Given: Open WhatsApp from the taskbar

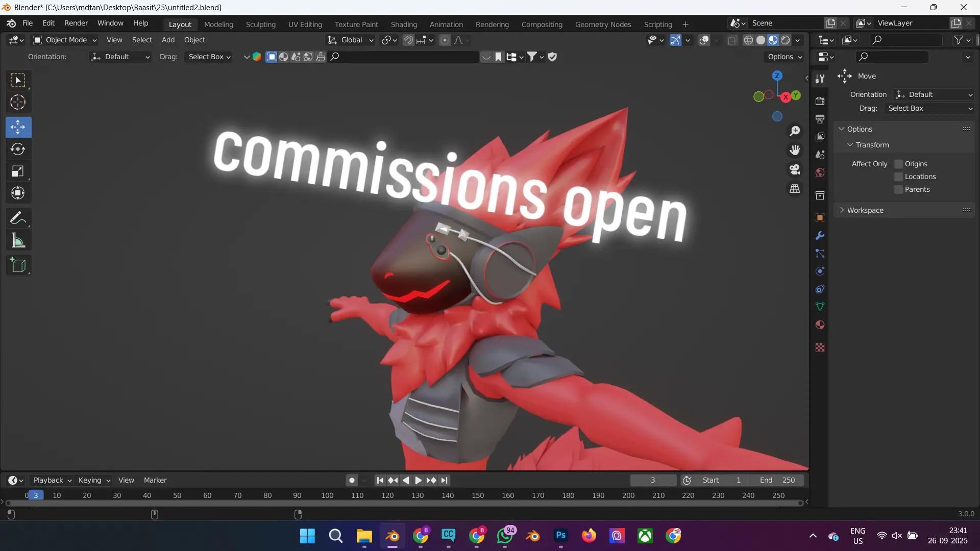Looking at the screenshot, I should (505, 536).
